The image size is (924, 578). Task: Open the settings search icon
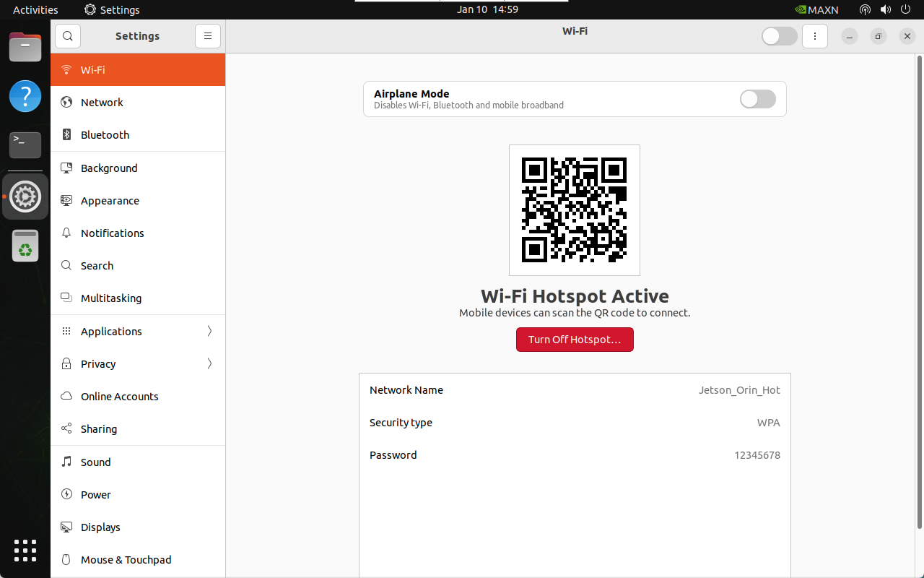coord(67,36)
